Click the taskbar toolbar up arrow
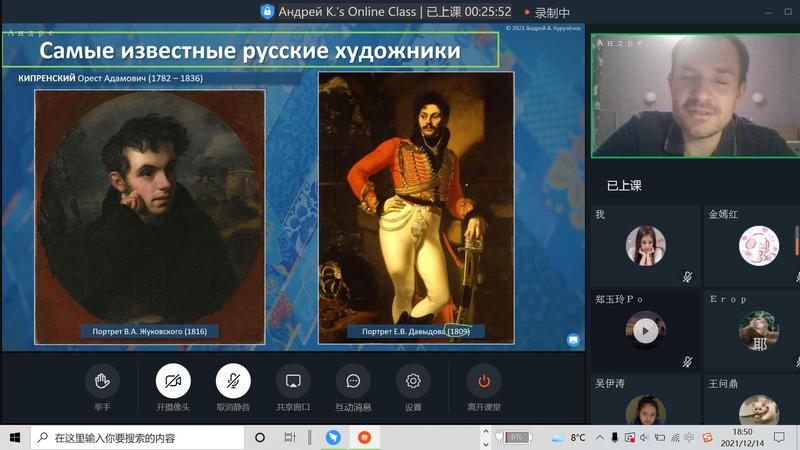 (486, 432)
